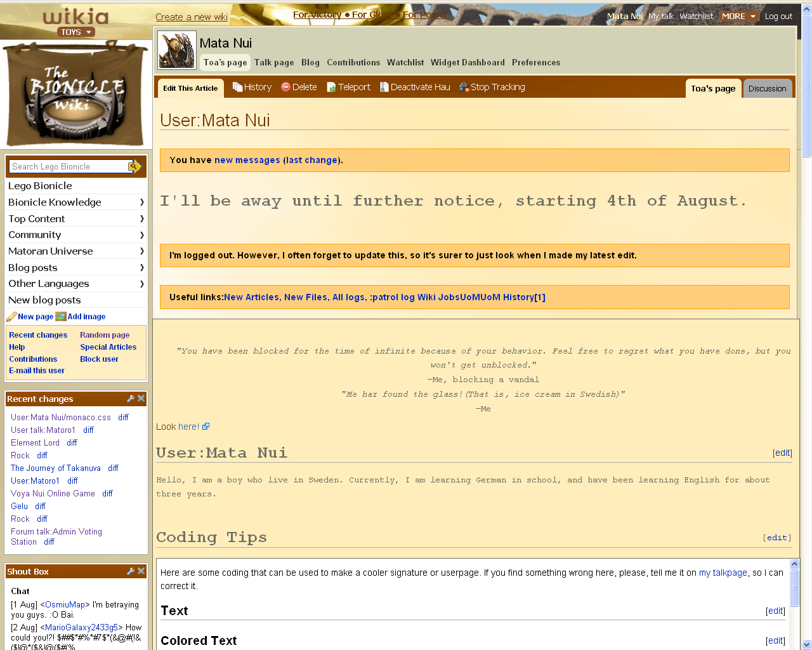Click the page vertical scrollbar thumb
This screenshot has width=812, height=650.
point(807,86)
